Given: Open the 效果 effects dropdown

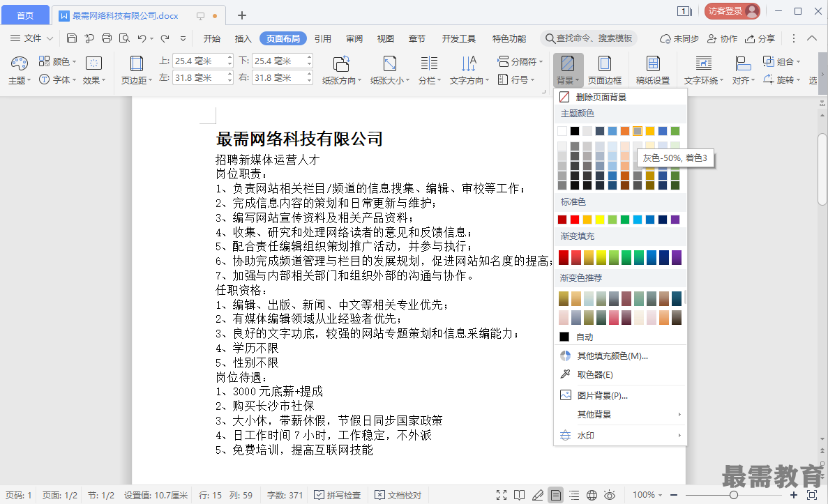Looking at the screenshot, I should pyautogui.click(x=94, y=70).
